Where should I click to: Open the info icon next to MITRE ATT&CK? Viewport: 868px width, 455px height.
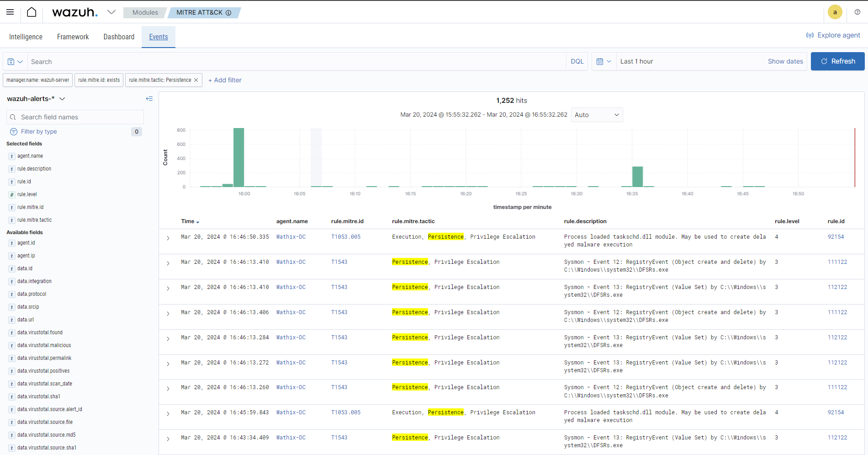(x=228, y=13)
